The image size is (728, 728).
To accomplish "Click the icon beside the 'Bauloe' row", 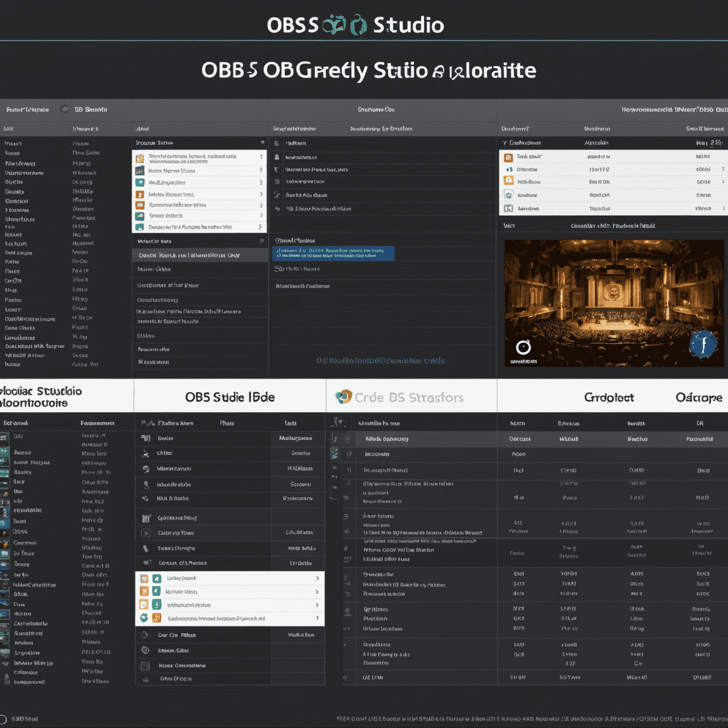I will (x=146, y=438).
